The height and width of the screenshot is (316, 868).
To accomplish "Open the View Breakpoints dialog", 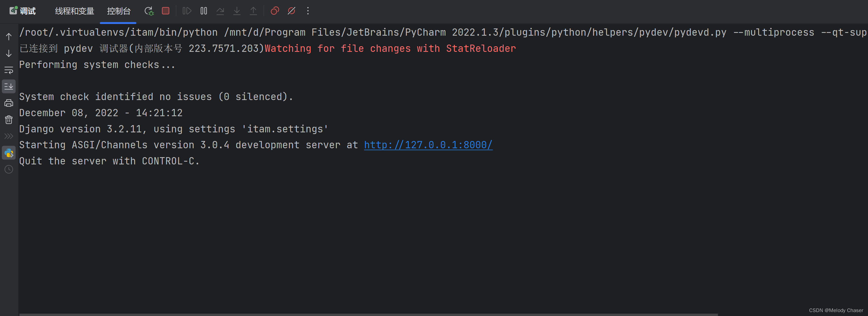I will tap(275, 11).
